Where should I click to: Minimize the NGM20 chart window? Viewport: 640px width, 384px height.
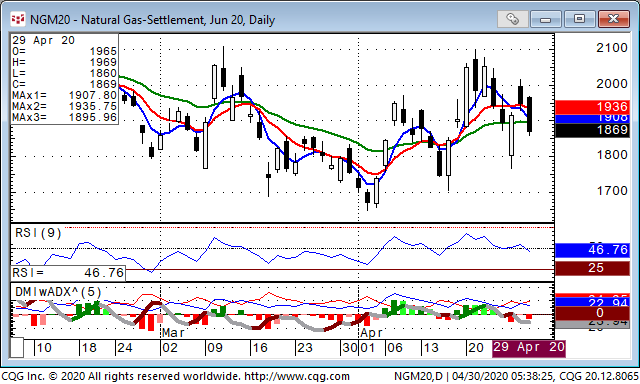546,19
